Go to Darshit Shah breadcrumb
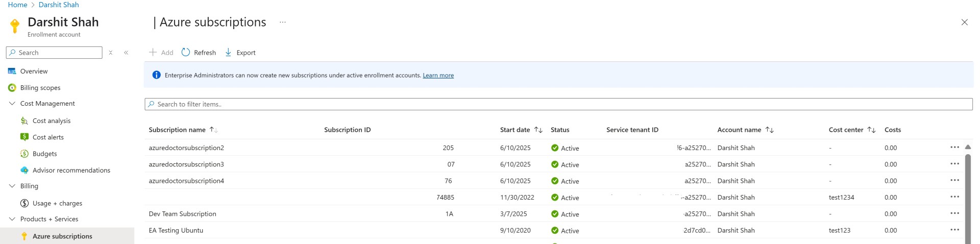Image resolution: width=980 pixels, height=244 pixels. (x=59, y=5)
